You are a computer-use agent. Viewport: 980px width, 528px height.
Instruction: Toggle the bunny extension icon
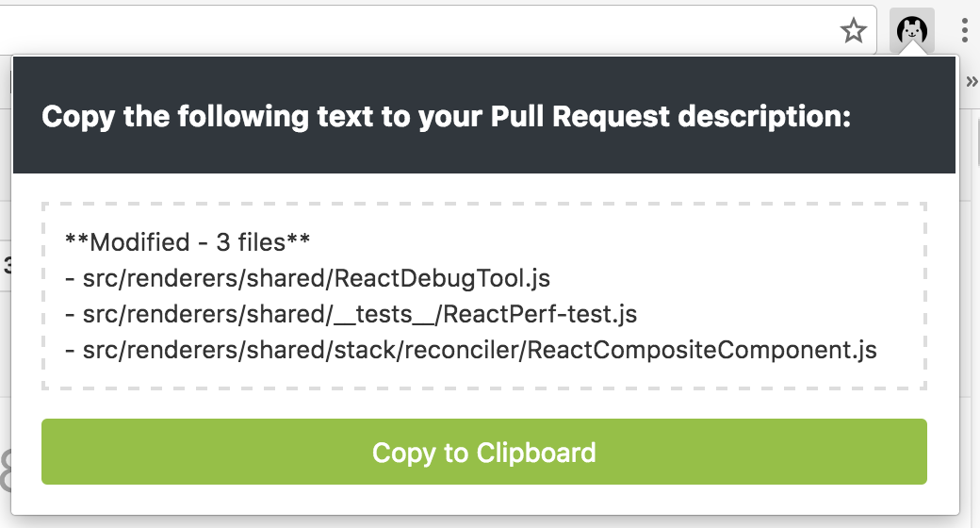[x=912, y=31]
